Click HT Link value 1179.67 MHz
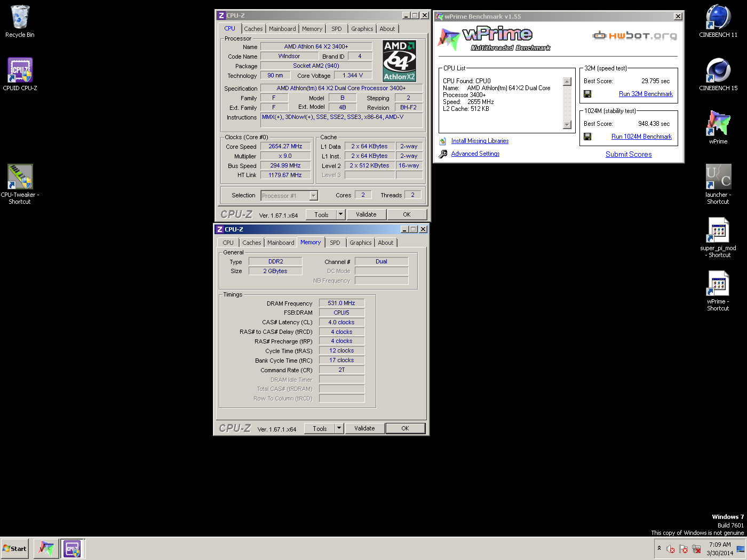This screenshot has height=560, width=747. (285, 175)
